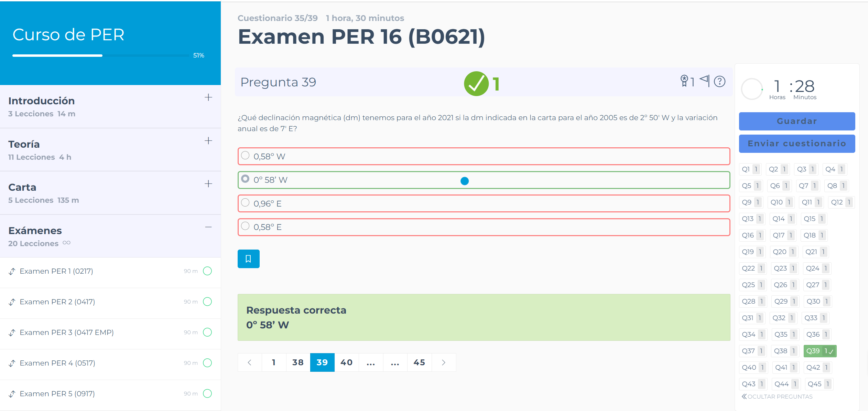This screenshot has width=868, height=411.
Task: Collapse the Exámenes section
Action: tap(208, 227)
